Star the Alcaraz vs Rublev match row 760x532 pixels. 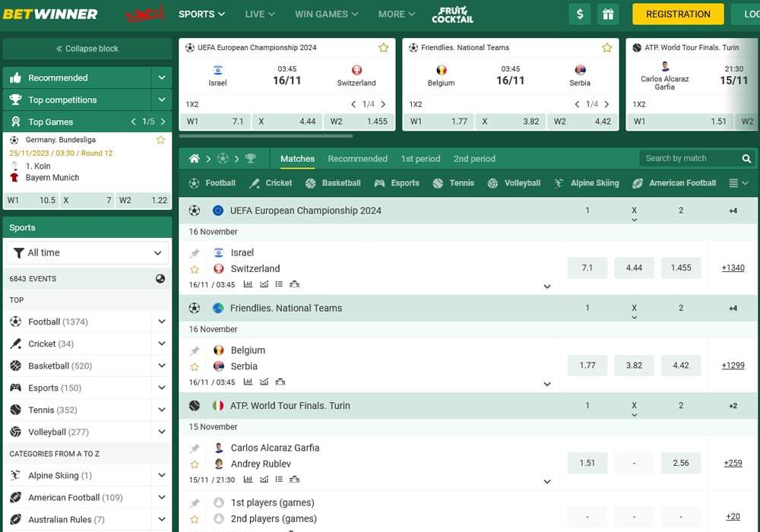coord(195,464)
